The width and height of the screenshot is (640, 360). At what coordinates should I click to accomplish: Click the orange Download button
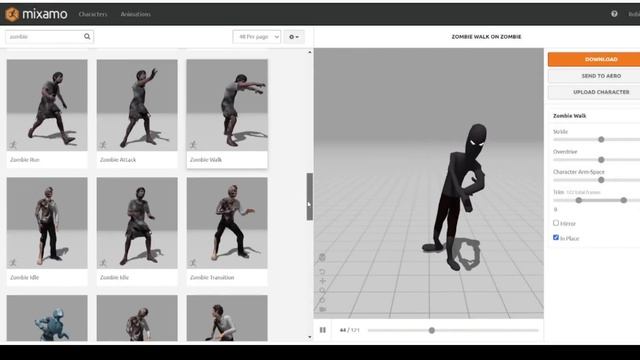point(594,59)
